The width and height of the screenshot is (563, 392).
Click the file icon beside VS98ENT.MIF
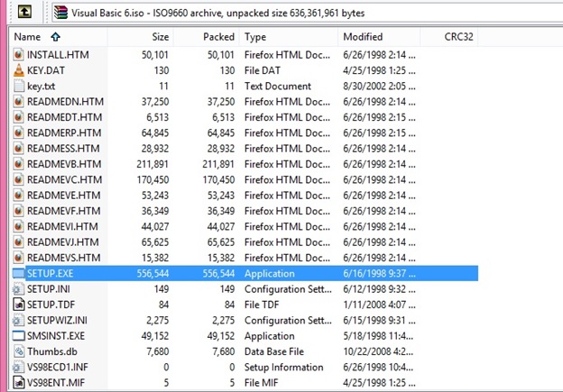point(18,383)
